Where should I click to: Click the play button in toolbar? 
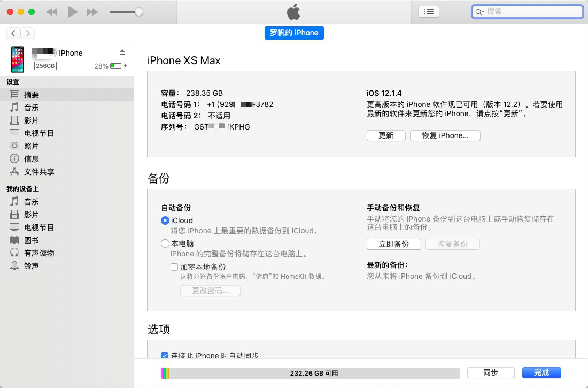pyautogui.click(x=72, y=12)
